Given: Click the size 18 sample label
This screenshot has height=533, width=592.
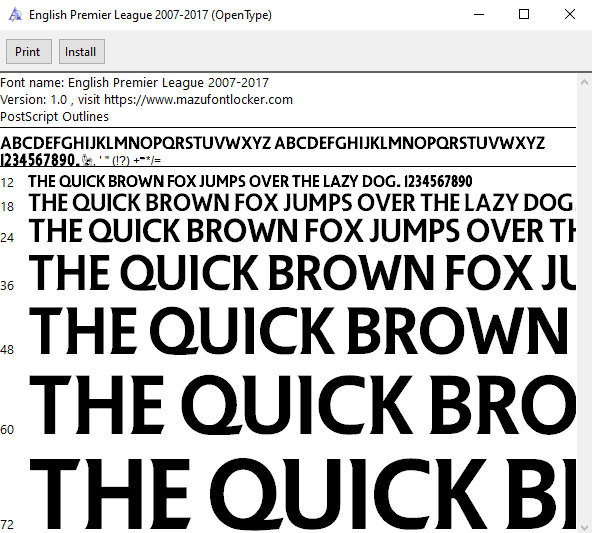Looking at the screenshot, I should point(7,207).
